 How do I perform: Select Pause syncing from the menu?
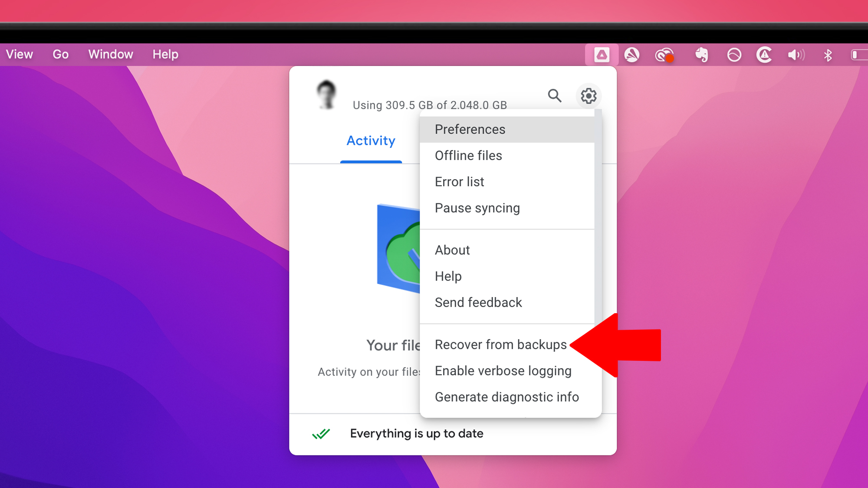(477, 207)
